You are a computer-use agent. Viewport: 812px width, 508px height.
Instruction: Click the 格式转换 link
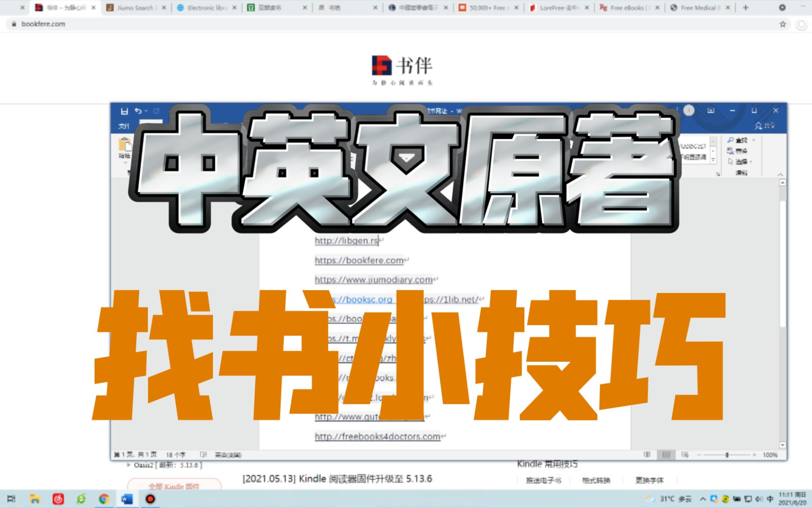tap(596, 480)
